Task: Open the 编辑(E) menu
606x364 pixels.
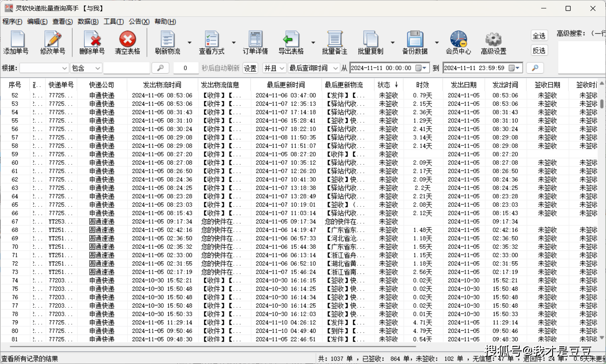Action: (37, 21)
